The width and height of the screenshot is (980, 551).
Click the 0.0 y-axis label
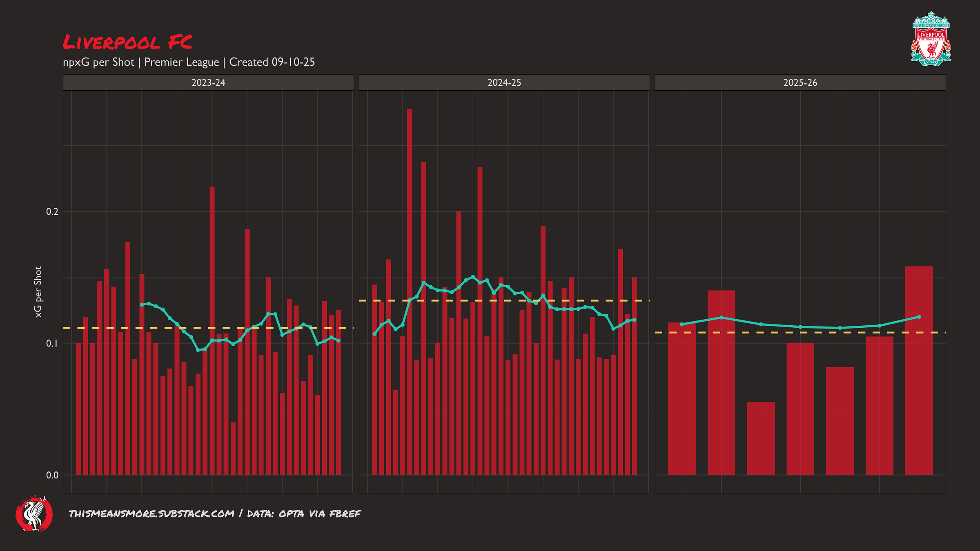52,475
